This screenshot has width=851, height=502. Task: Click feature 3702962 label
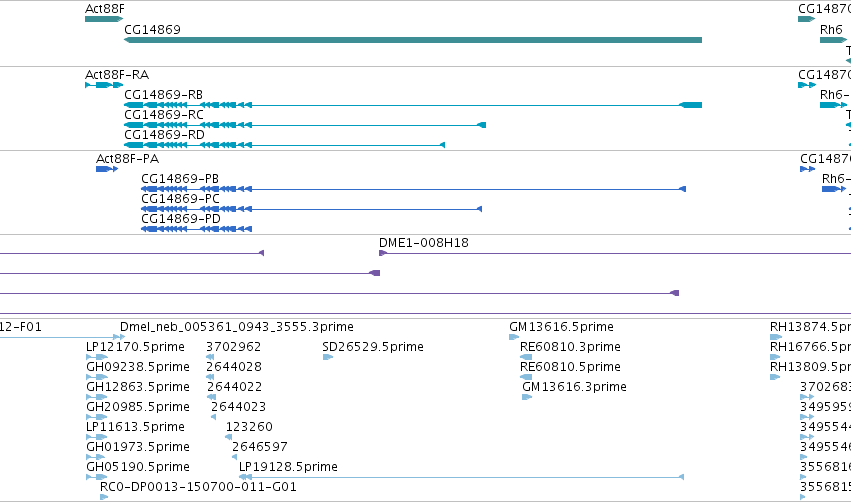233,347
